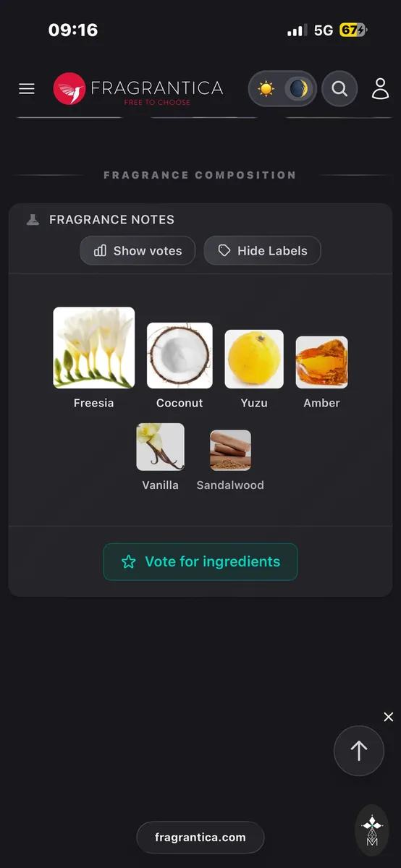The height and width of the screenshot is (868, 401).
Task: Select the Amber note image
Action: click(x=321, y=362)
